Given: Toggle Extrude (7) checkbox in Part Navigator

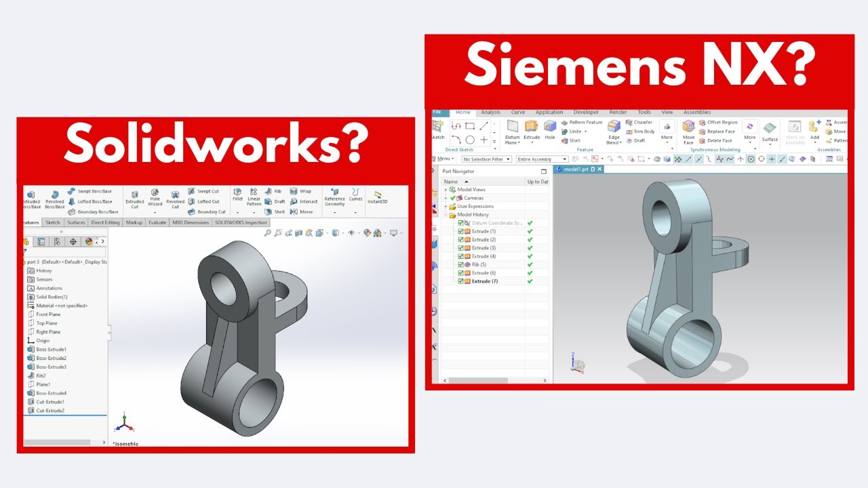Looking at the screenshot, I should pyautogui.click(x=461, y=281).
